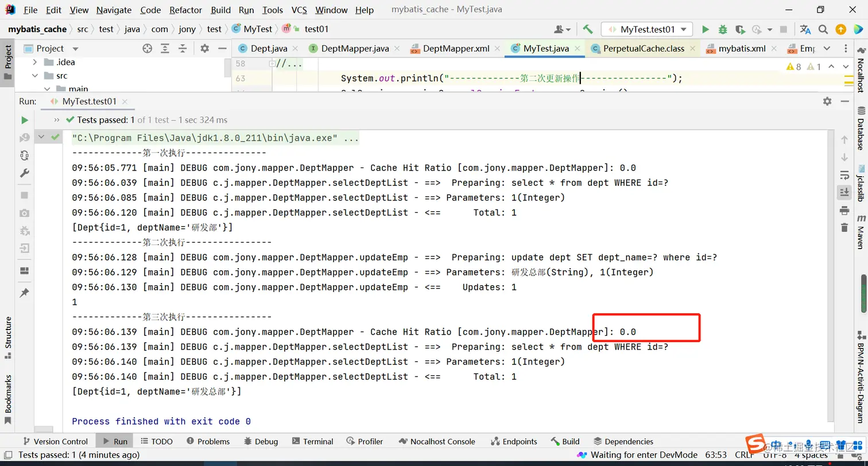Collapse all nodes in Project panel

183,49
